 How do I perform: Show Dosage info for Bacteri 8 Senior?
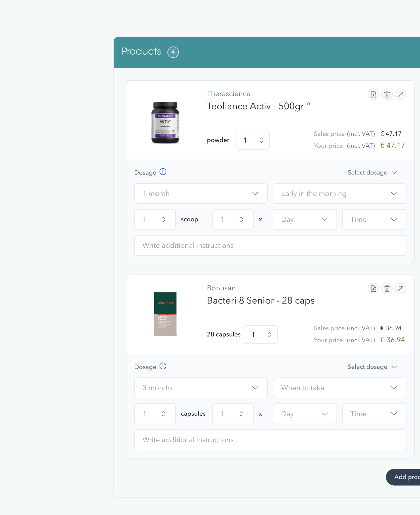[163, 366]
